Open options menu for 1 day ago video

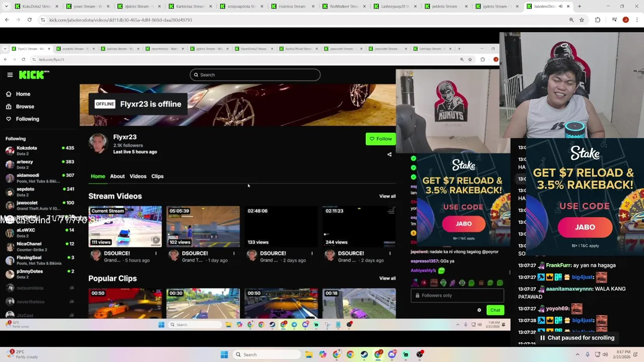[234, 253]
